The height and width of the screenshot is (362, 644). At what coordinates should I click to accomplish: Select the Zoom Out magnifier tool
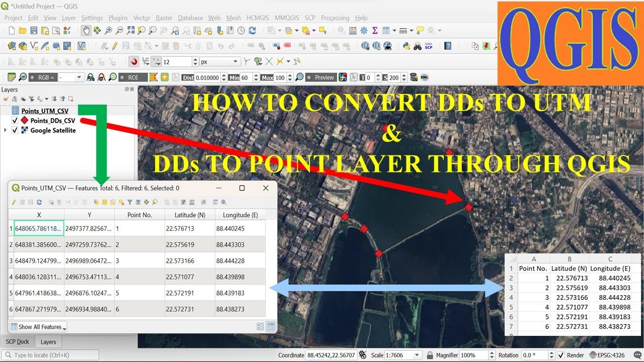tap(119, 31)
